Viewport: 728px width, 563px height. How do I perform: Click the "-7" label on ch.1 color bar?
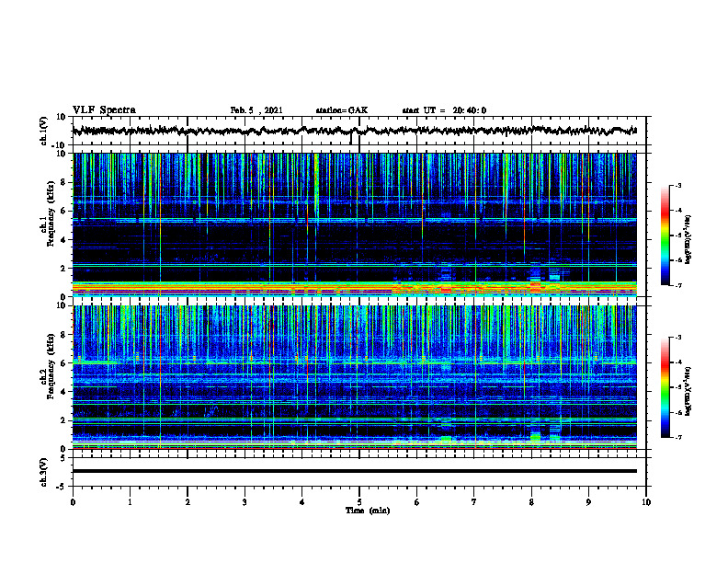(677, 285)
